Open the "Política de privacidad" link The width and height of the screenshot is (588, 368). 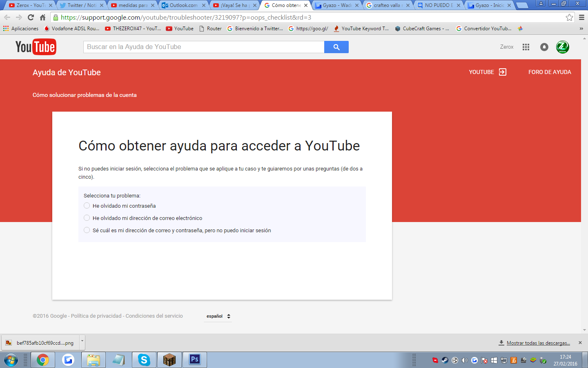point(96,316)
